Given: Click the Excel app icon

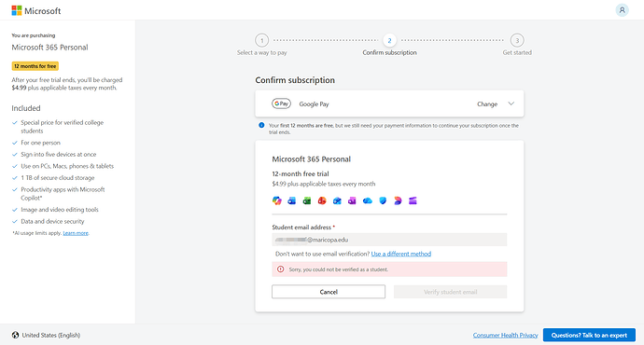Looking at the screenshot, I should tap(307, 200).
